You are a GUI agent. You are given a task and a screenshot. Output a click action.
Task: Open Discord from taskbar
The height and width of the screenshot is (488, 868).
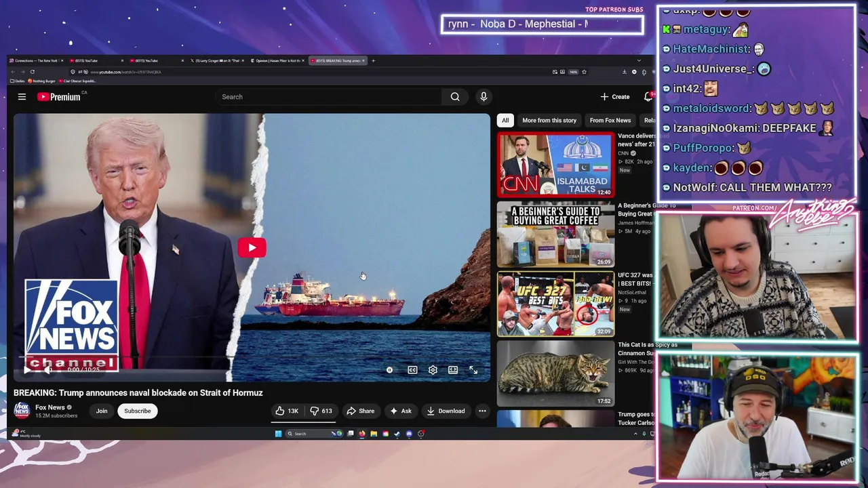point(409,434)
